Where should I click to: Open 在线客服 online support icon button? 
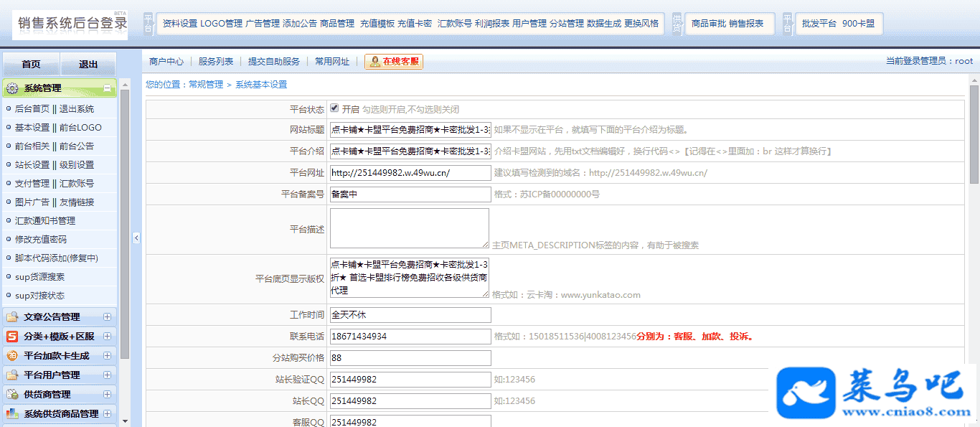(x=394, y=62)
